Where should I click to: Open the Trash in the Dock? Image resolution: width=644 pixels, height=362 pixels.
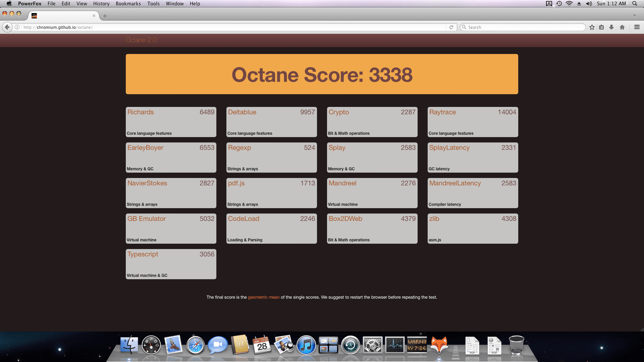click(x=517, y=345)
